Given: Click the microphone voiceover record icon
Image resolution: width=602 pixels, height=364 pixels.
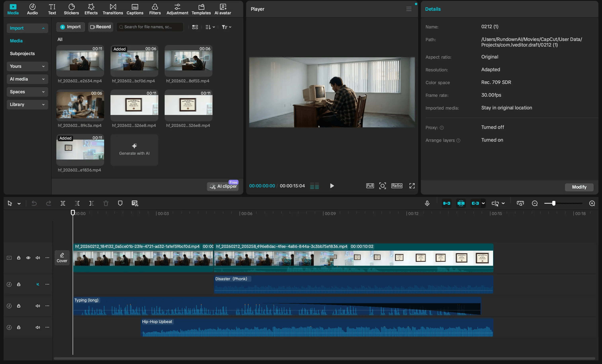Looking at the screenshot, I should (427, 203).
